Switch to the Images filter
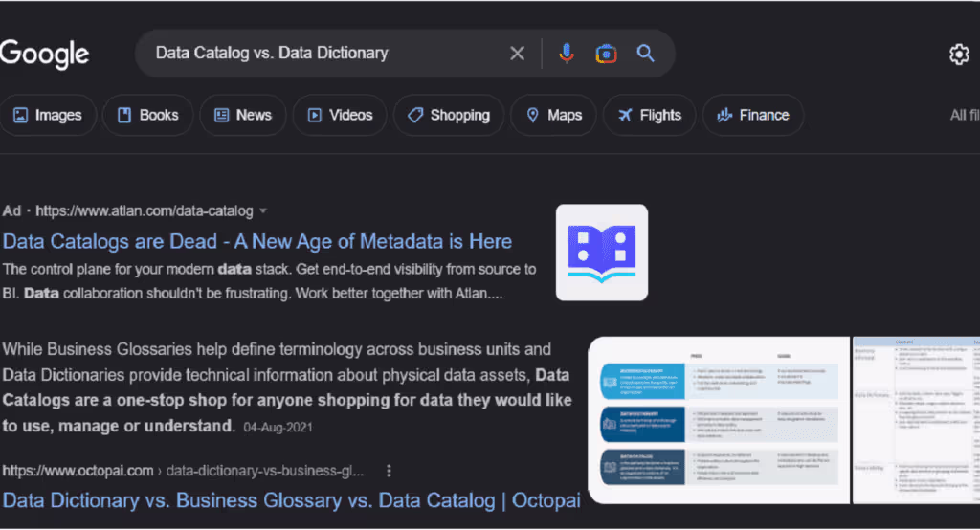 pos(48,115)
